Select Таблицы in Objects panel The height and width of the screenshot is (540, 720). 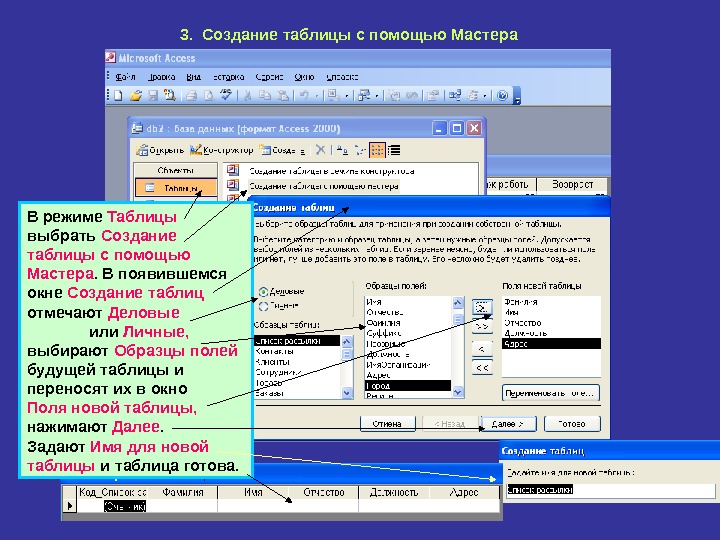(x=176, y=188)
